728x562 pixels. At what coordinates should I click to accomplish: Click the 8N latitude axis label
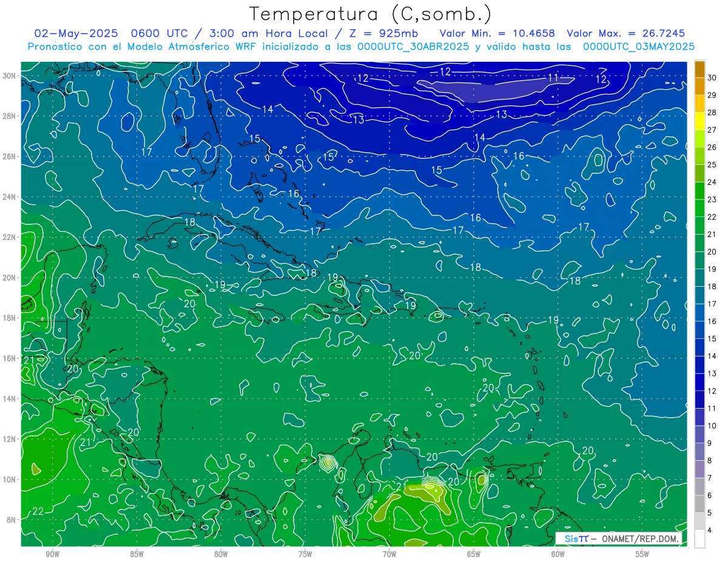[12, 520]
